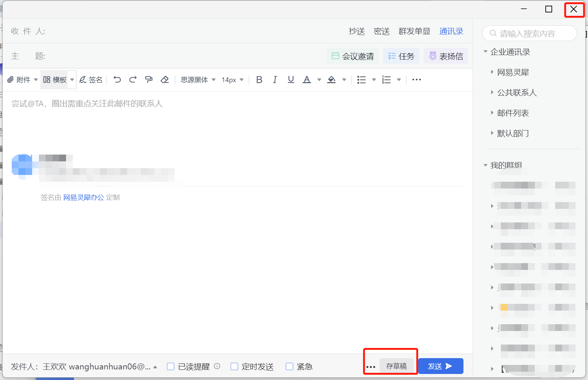The image size is (588, 380).
Task: Redo the last edit
Action: point(133,80)
